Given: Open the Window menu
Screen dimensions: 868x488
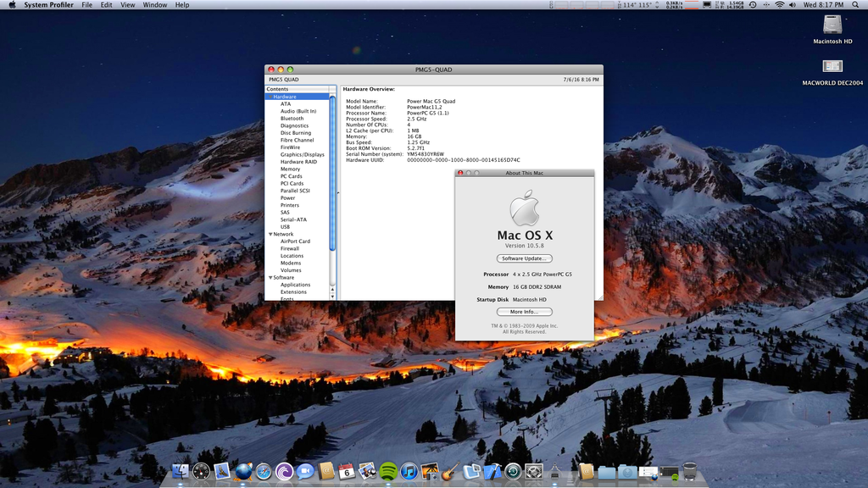Looking at the screenshot, I should click(x=154, y=5).
